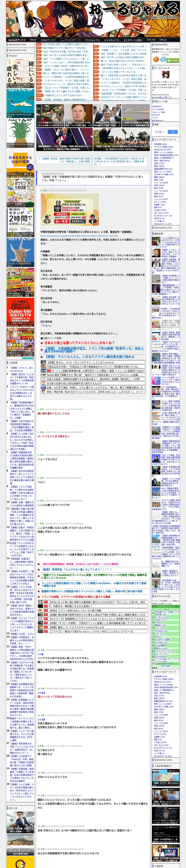Screen dimensions: 186x868
Task: Go to previous article 参政党、維新の聖地で
Action: pos(64,160)
